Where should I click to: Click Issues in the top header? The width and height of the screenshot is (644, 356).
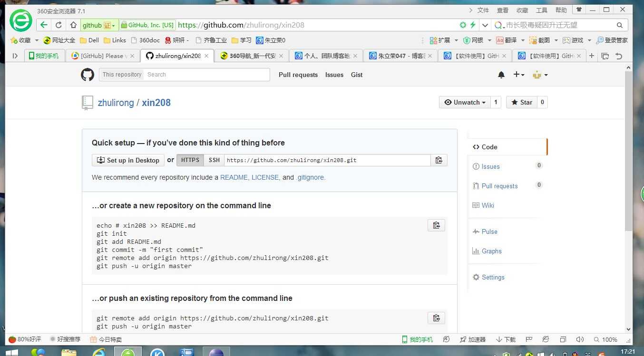click(334, 75)
